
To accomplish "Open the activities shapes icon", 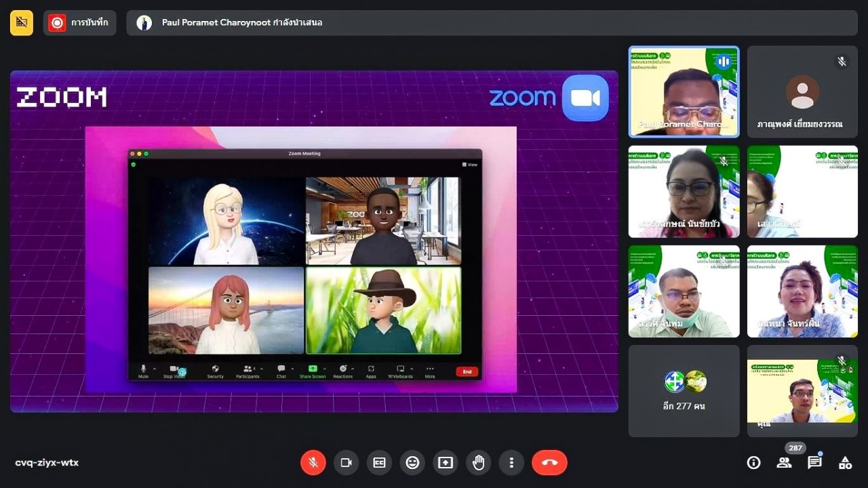I will pyautogui.click(x=845, y=463).
